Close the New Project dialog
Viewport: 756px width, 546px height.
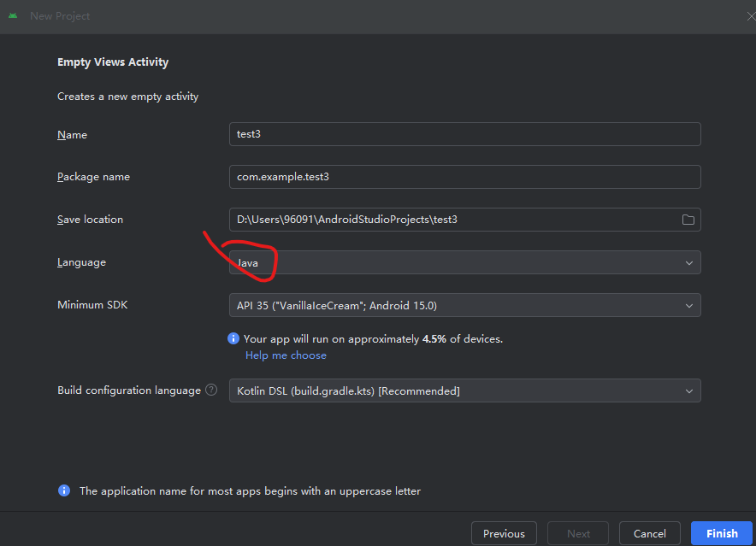coord(751,16)
